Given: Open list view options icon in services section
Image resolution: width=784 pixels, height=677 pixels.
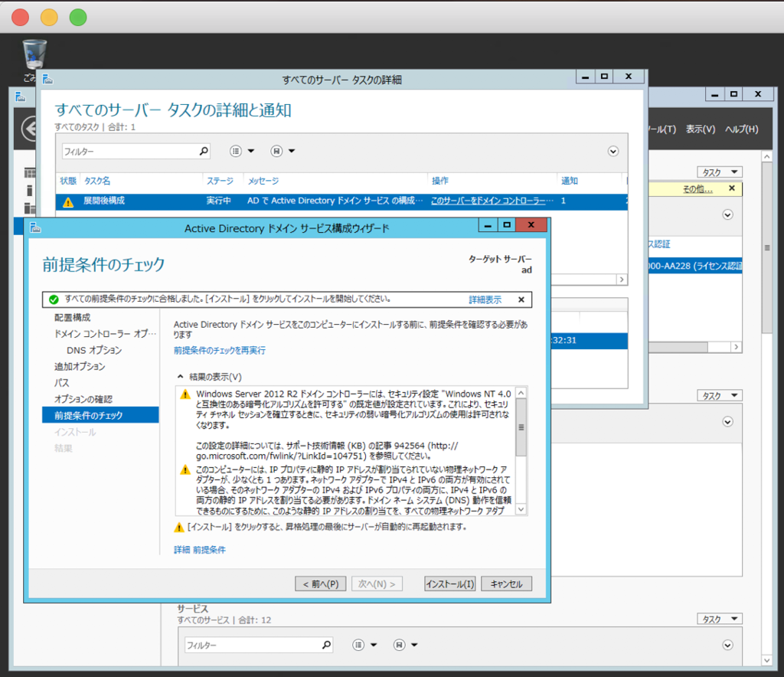Looking at the screenshot, I should pyautogui.click(x=358, y=645).
